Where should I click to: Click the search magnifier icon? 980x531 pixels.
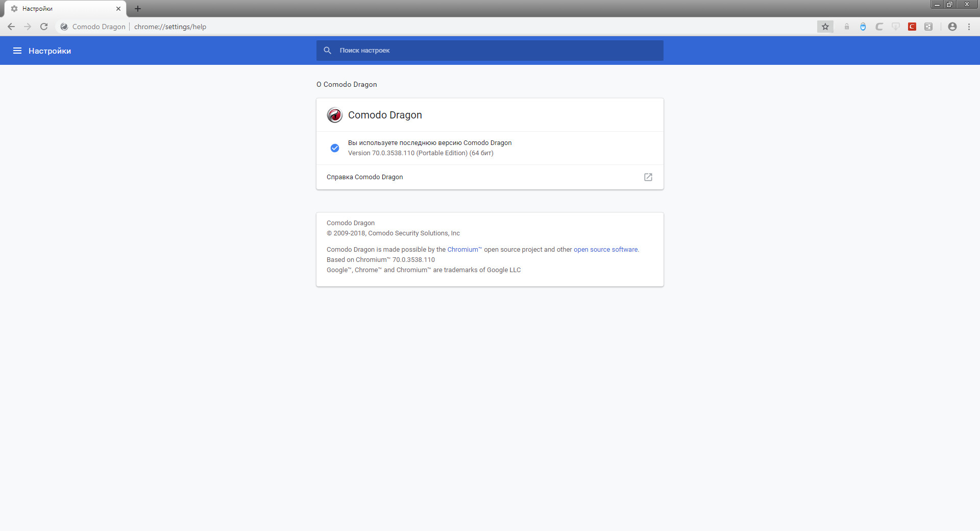coord(328,51)
